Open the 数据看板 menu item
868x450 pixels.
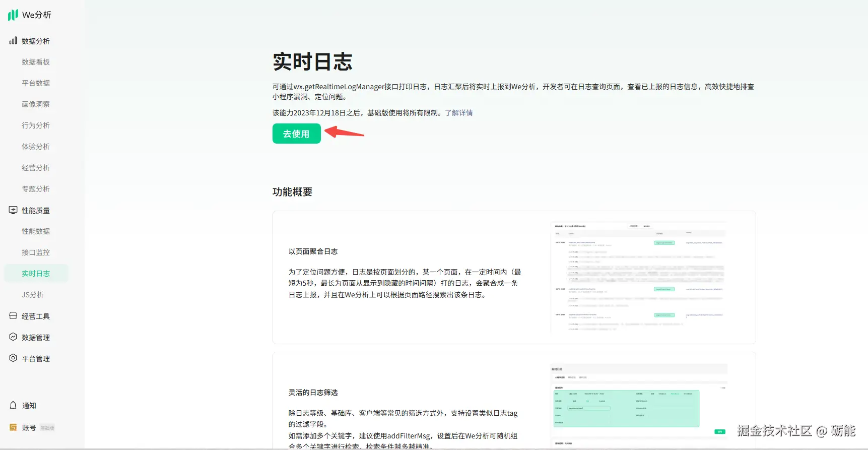[x=36, y=62]
